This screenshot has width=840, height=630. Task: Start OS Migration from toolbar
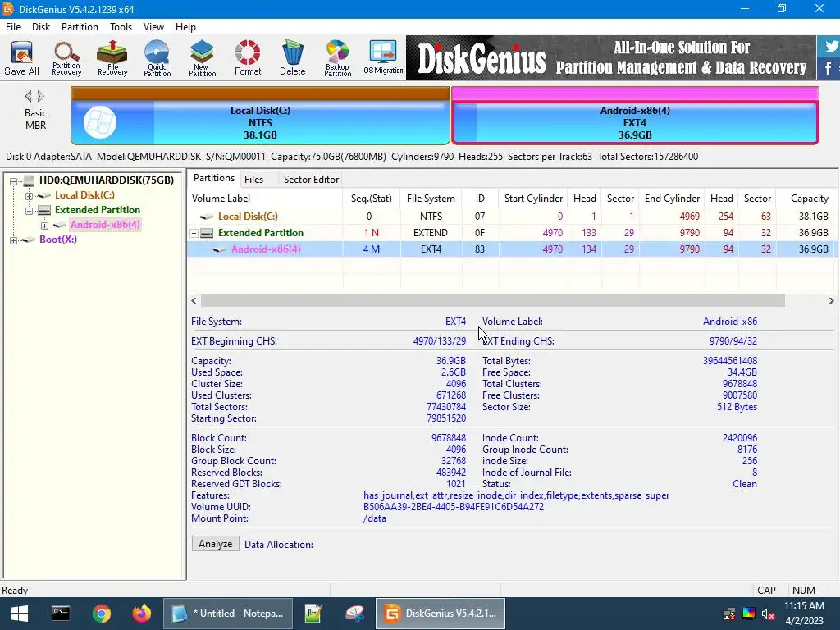383,58
